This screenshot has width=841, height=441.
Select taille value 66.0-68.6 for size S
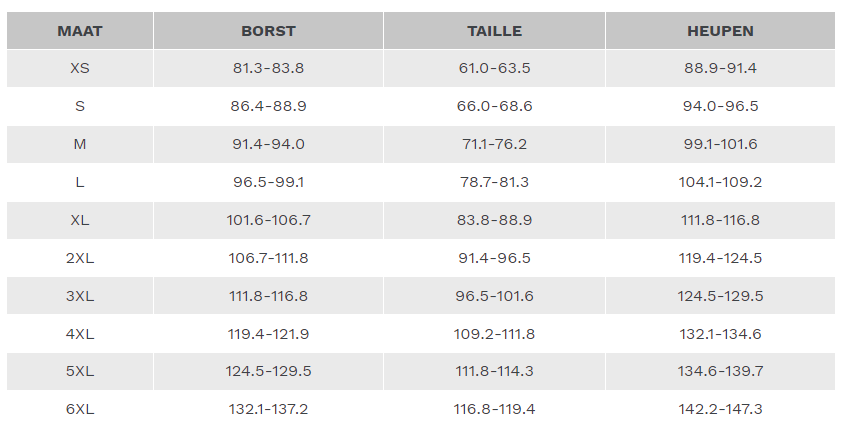click(x=494, y=106)
